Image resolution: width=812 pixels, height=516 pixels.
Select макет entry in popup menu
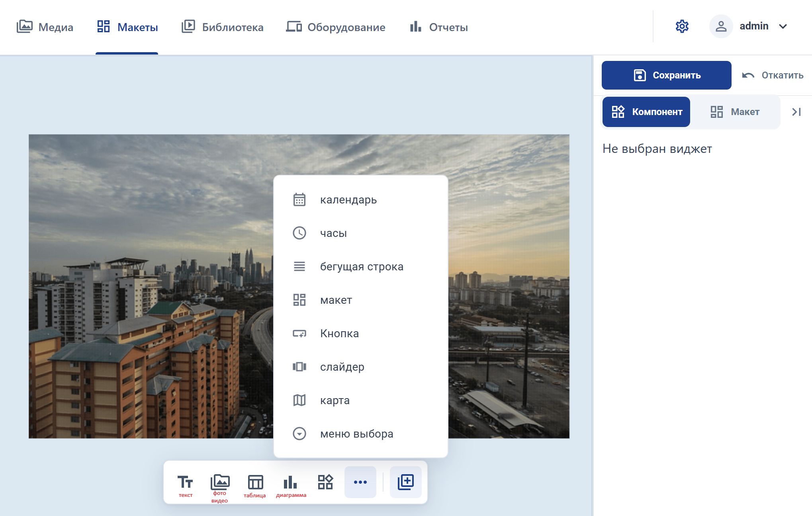tap(361, 300)
